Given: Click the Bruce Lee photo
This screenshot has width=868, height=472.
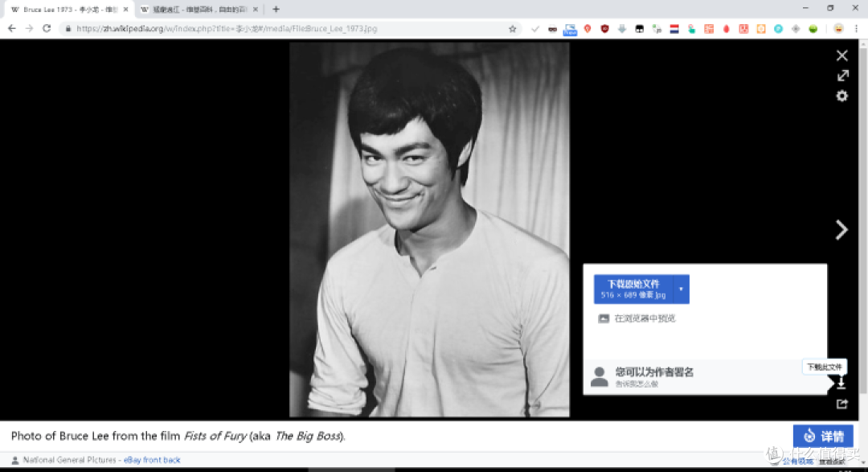Looking at the screenshot, I should tap(429, 230).
